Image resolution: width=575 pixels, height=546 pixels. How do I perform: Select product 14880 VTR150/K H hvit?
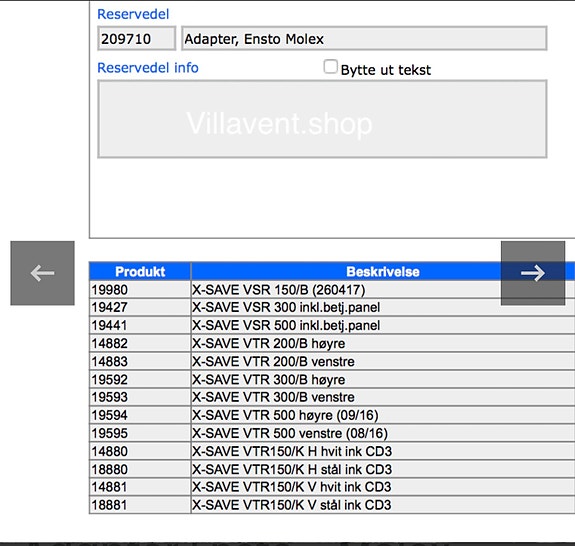(332, 451)
